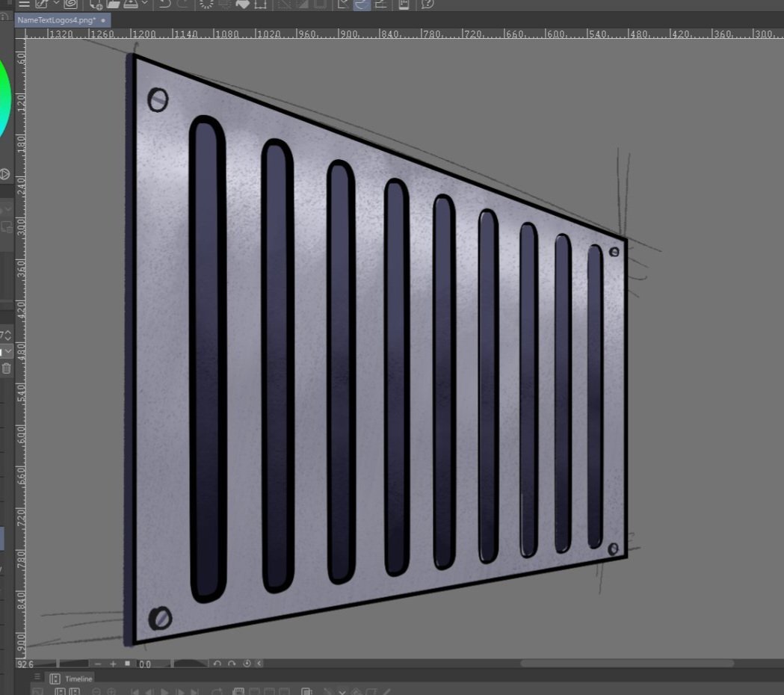
Task: Expand the dropdown arrow beside the pen icon
Action: [56, 3]
